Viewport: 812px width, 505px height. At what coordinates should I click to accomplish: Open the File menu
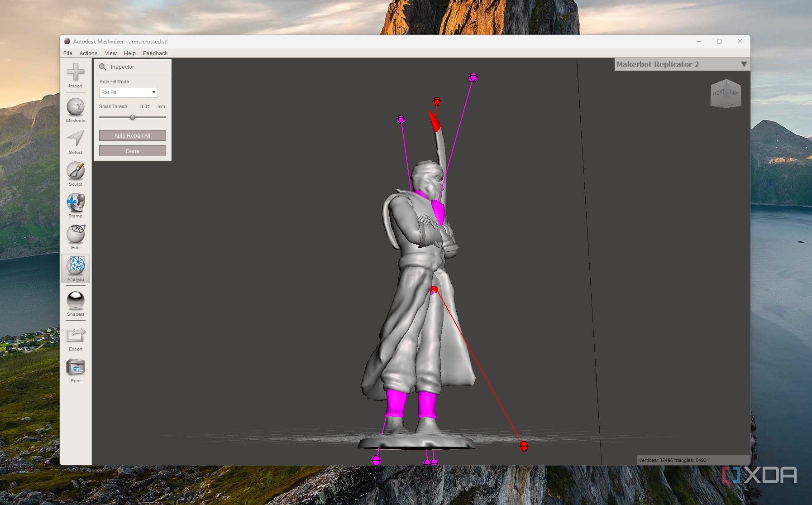click(67, 53)
